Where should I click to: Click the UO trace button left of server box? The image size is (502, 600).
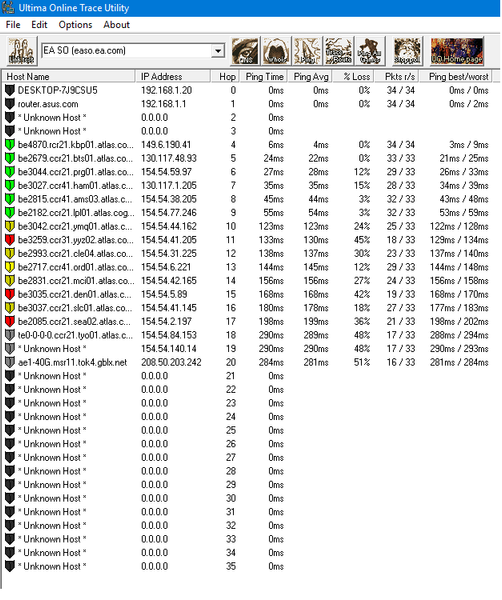[22, 51]
